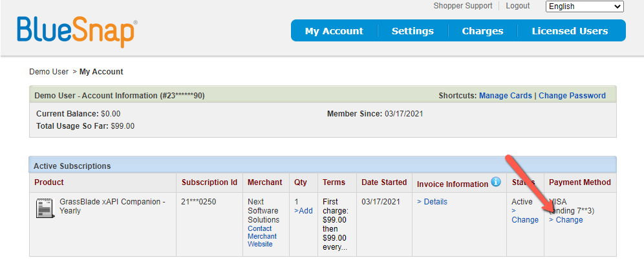The image size is (644, 273).
Task: Click the Product column header
Action: [x=49, y=182]
